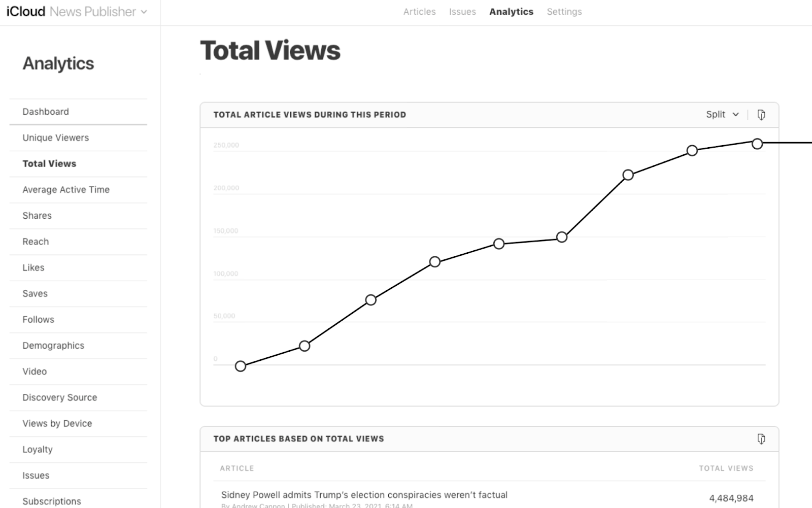Expand the News Publisher app switcher
The image size is (812, 508).
coord(144,12)
